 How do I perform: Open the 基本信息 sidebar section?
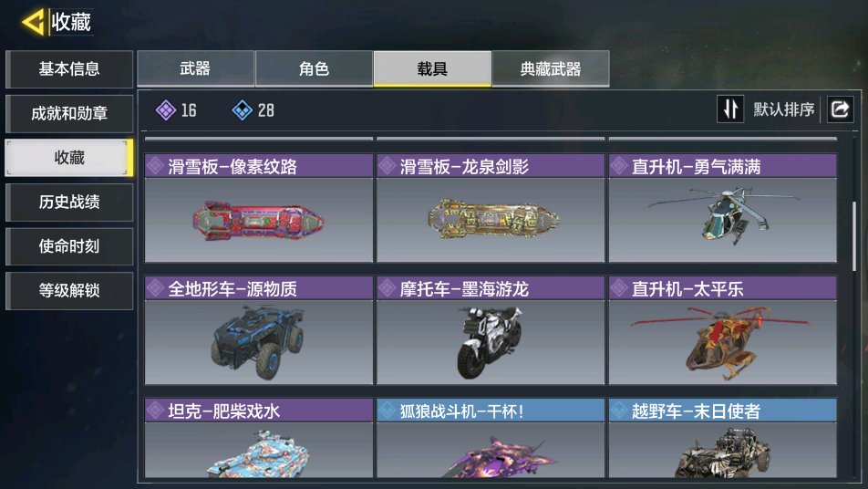click(x=69, y=69)
